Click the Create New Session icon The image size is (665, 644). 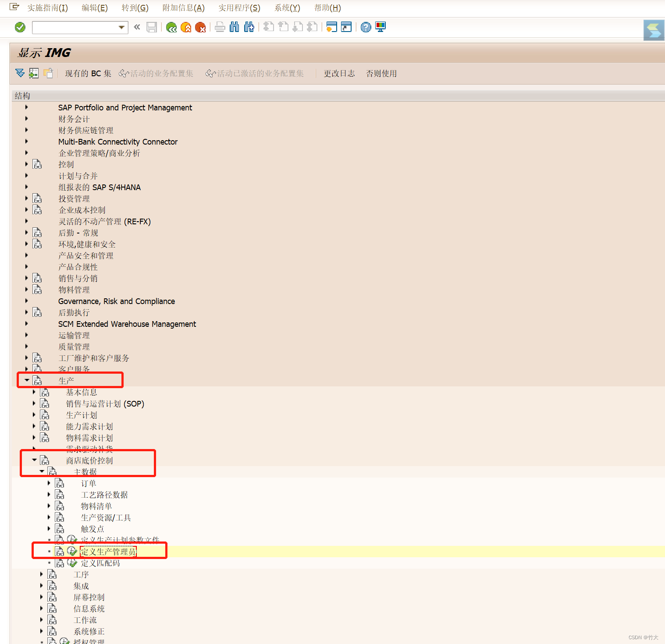tap(332, 27)
